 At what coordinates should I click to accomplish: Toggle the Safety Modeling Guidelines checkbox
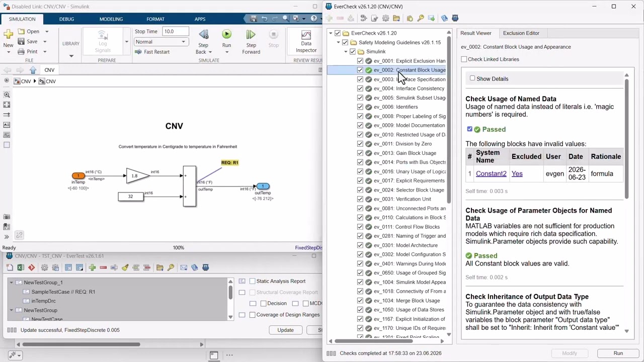[345, 42]
